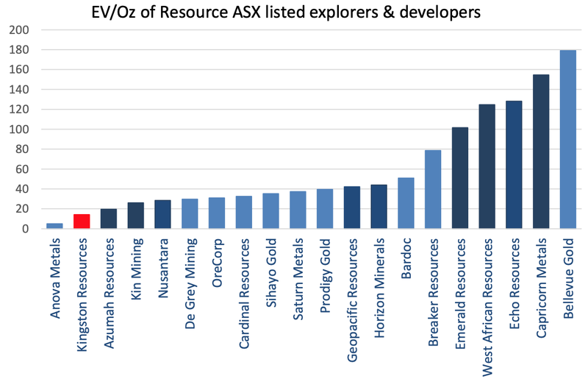Click the y-axis value '20'
The height and width of the screenshot is (379, 588).
[23, 208]
